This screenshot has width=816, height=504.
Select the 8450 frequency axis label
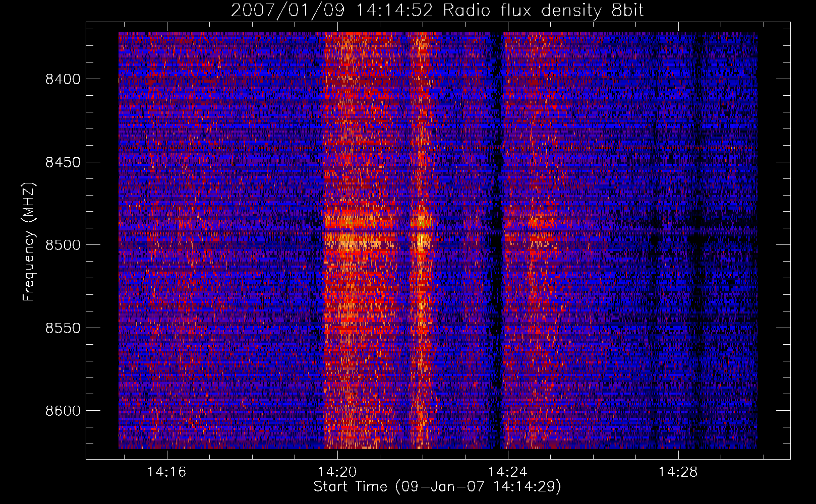(x=63, y=162)
